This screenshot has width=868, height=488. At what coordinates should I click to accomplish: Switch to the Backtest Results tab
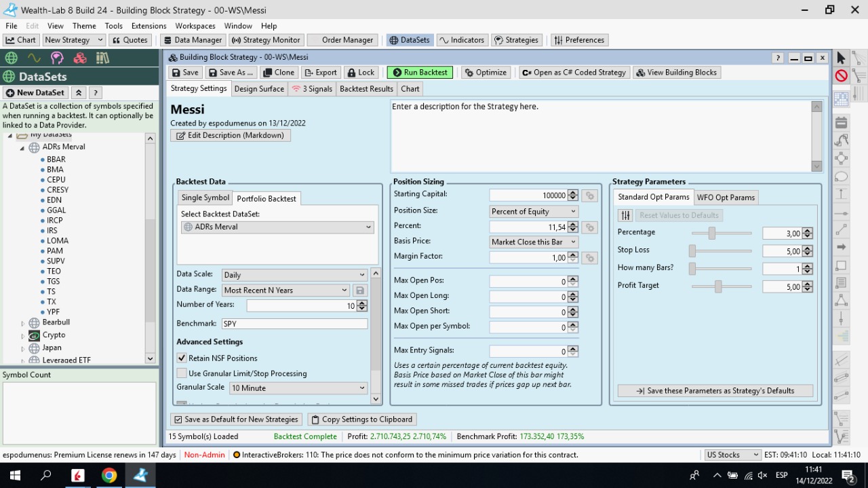click(366, 89)
